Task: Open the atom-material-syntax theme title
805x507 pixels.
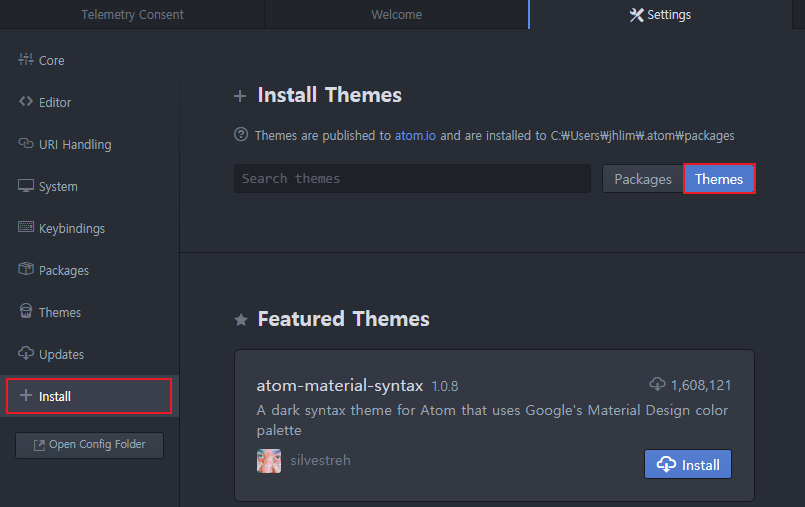Action: pos(340,385)
